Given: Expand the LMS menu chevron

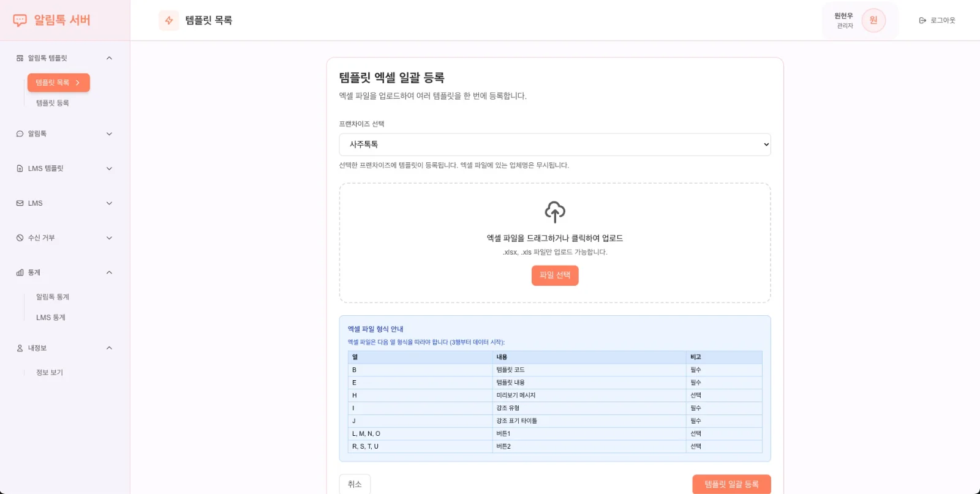Looking at the screenshot, I should [109, 203].
